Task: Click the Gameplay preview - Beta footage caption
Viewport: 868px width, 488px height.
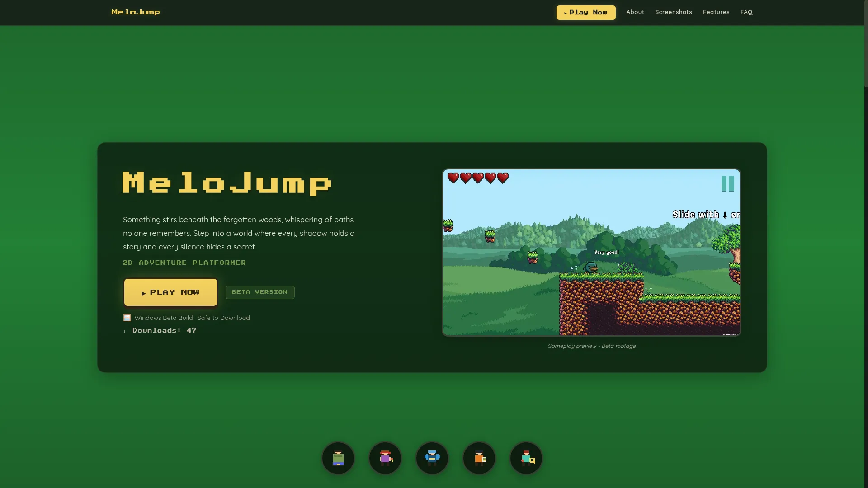Action: tap(591, 346)
